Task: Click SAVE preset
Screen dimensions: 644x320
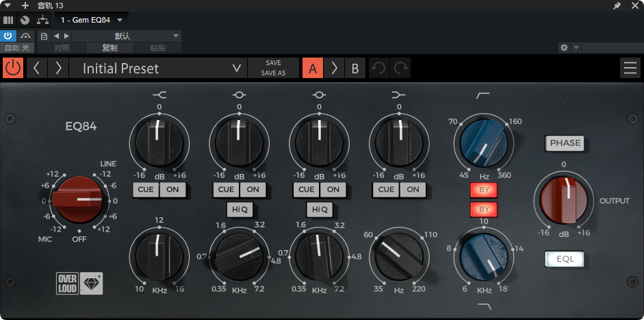Action: click(273, 63)
